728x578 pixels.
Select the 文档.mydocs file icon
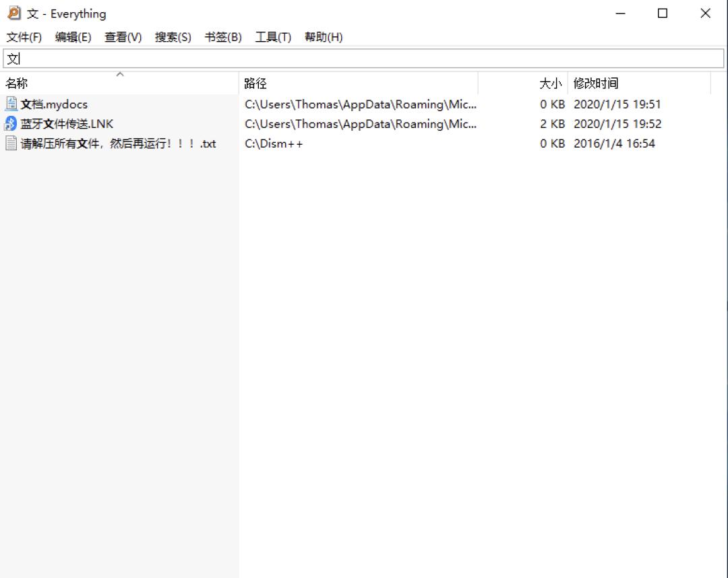11,104
